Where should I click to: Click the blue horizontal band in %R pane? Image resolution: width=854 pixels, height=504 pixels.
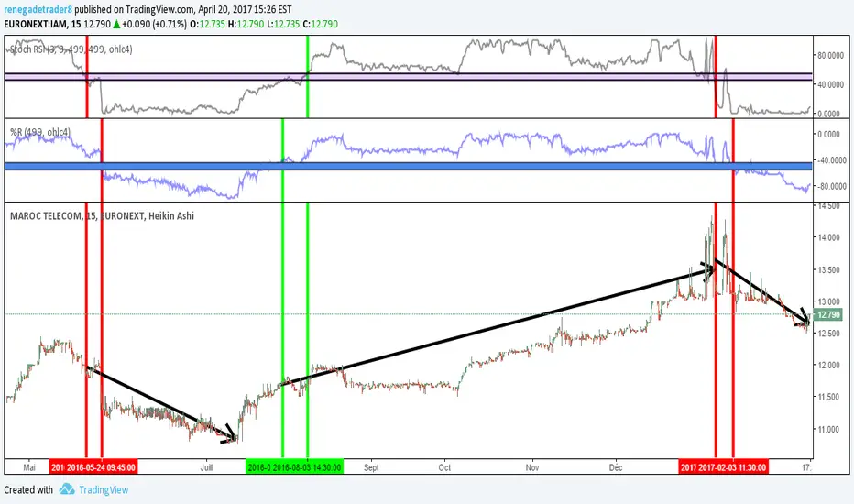point(408,166)
